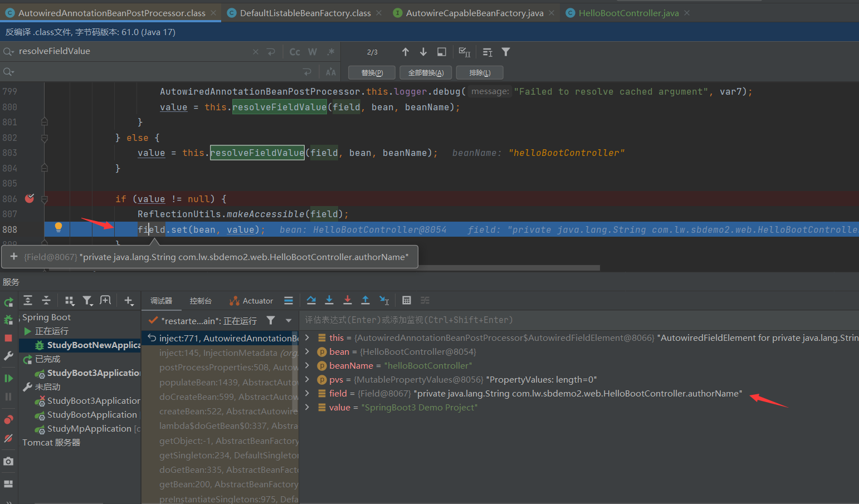Click Step Out up arrow icon

365,300
